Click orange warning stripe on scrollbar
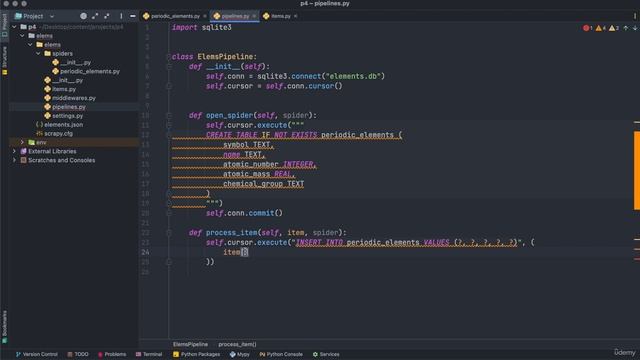 click(637, 170)
